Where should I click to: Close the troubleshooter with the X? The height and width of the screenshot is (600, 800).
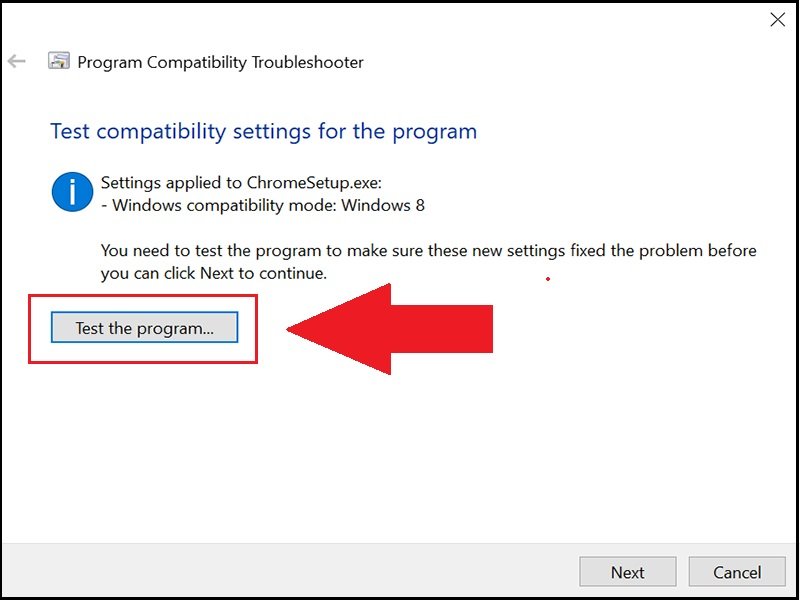click(x=778, y=20)
